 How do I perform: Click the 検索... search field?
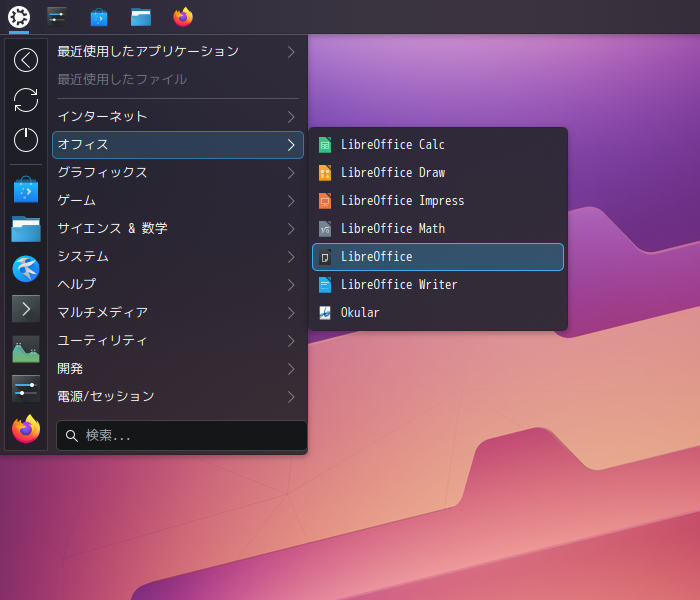click(182, 436)
